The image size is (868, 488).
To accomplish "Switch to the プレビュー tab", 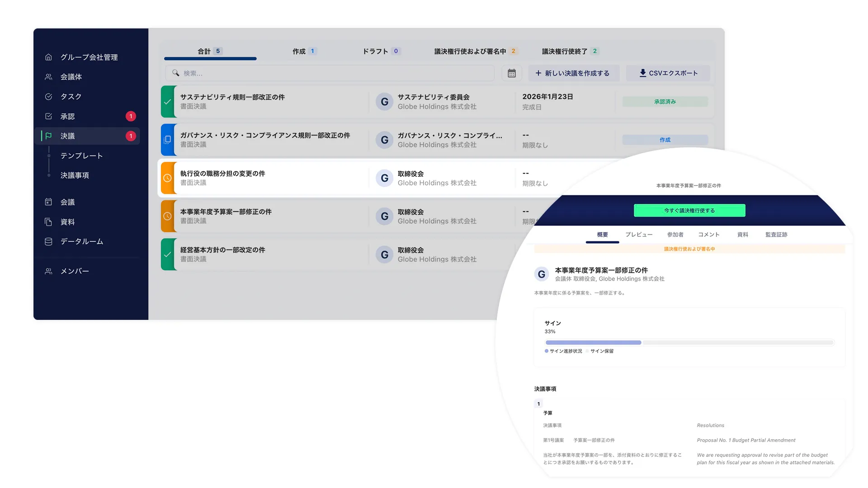I will 639,235.
